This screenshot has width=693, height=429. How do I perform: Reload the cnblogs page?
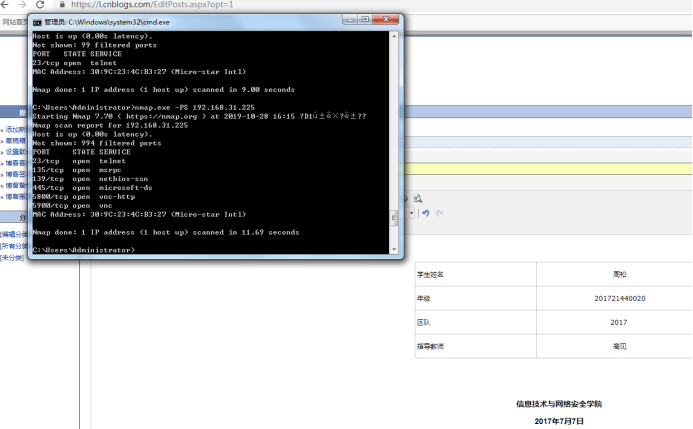tap(40, 4)
